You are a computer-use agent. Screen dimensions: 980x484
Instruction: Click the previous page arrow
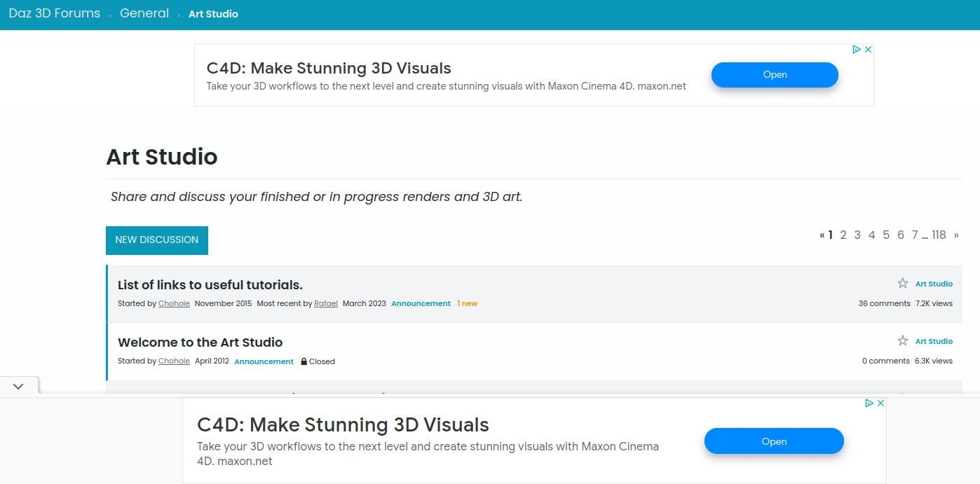pyautogui.click(x=822, y=235)
